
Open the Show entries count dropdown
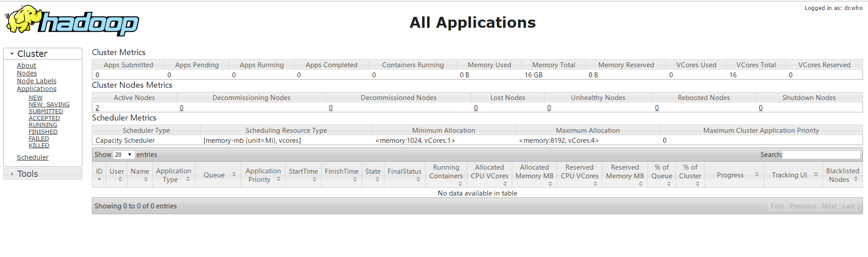[123, 155]
